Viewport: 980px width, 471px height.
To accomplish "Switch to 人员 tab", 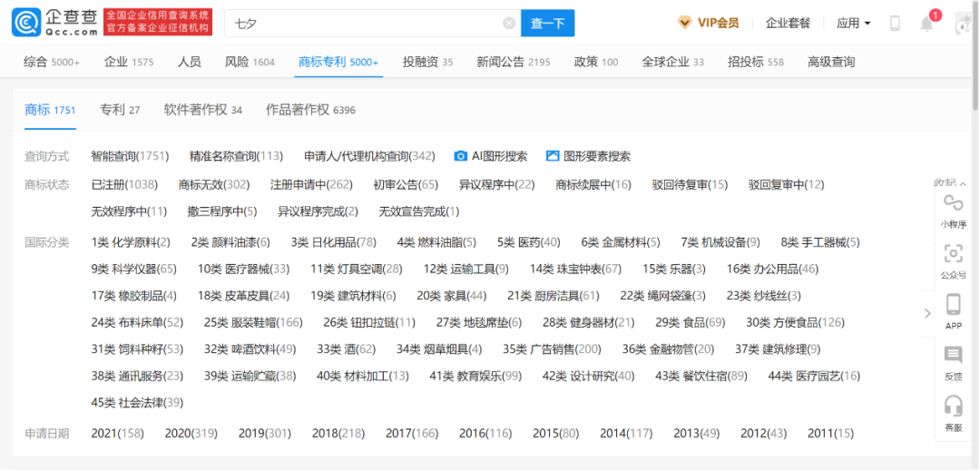I will pos(190,62).
